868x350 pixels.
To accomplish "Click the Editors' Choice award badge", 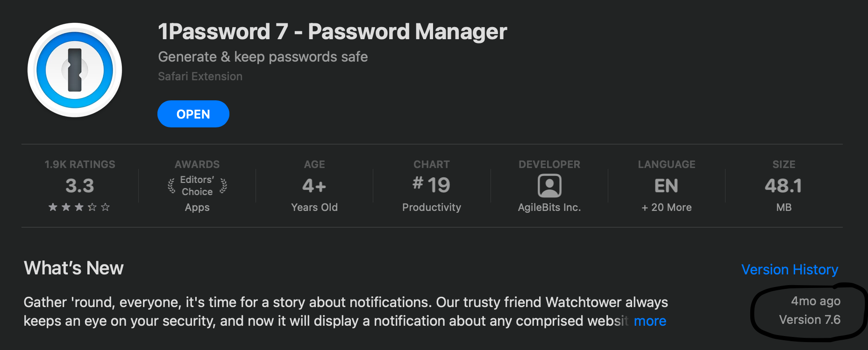I will pyautogui.click(x=197, y=186).
